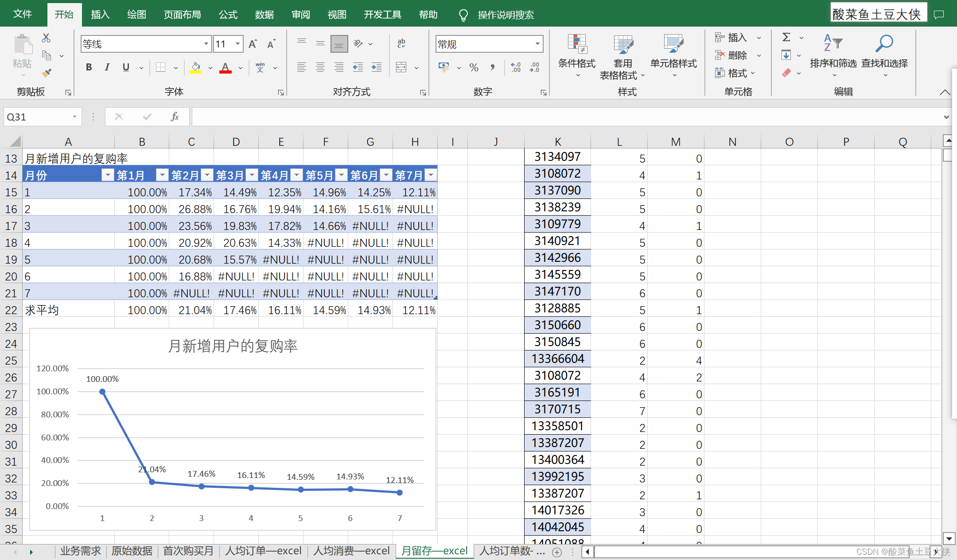The image size is (957, 560).
Task: Click the AutoSum sigma icon
Action: point(786,37)
